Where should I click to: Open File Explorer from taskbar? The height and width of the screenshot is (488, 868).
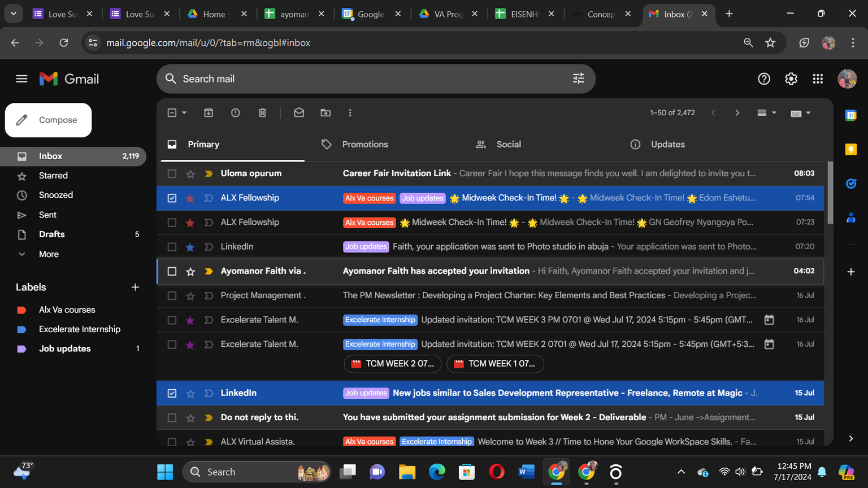coord(407,472)
